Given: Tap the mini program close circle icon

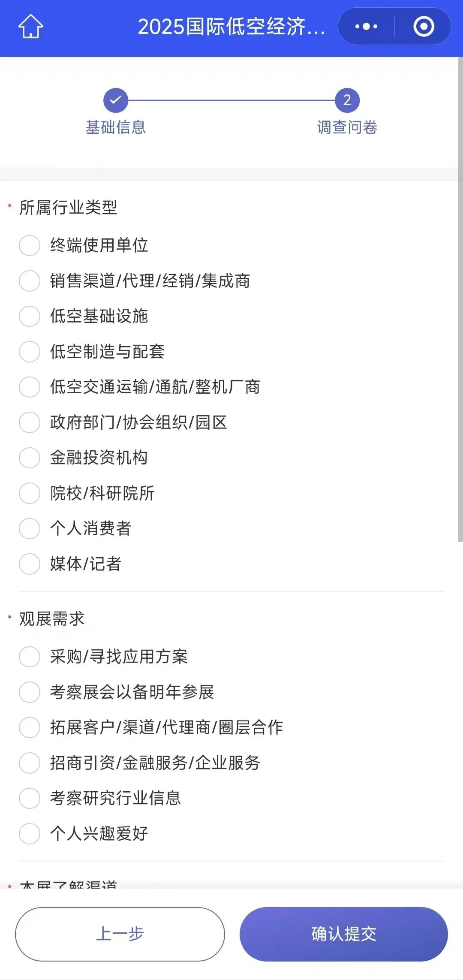Looking at the screenshot, I should point(424,27).
